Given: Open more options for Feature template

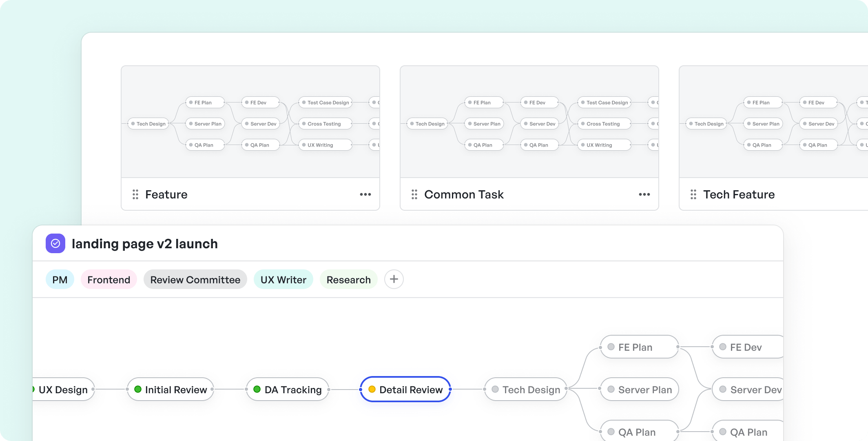Looking at the screenshot, I should (x=365, y=194).
